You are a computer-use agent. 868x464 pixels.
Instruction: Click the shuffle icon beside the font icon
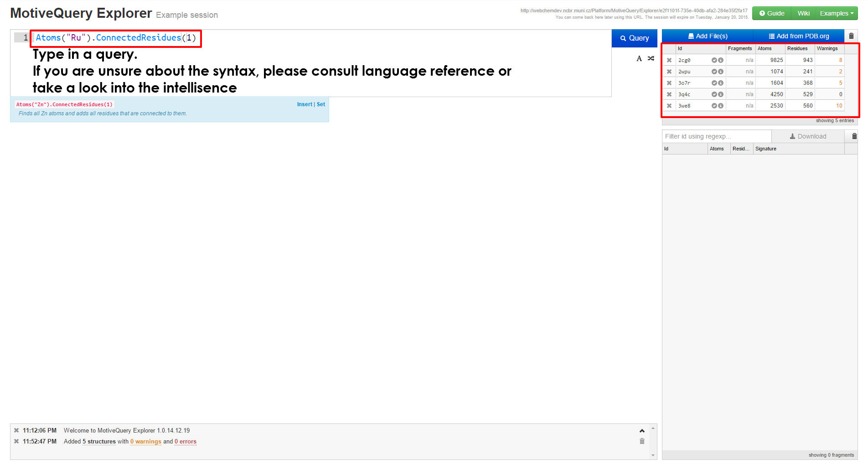[651, 58]
